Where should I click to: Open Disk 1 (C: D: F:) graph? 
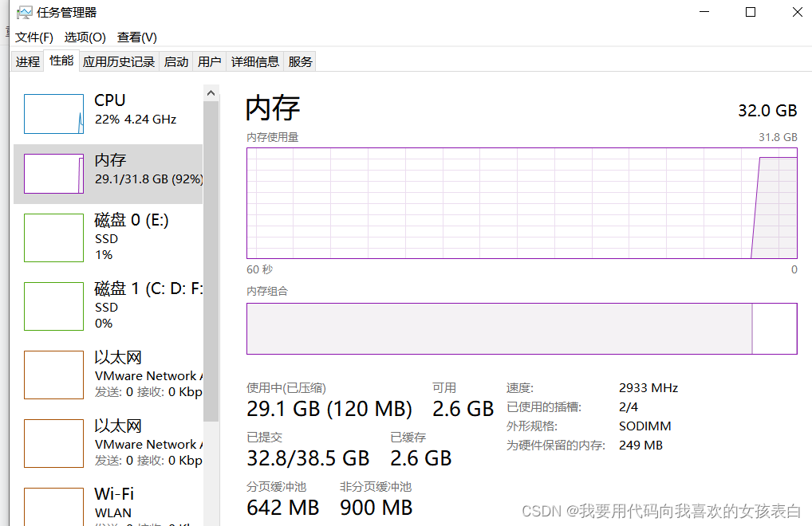(x=53, y=306)
